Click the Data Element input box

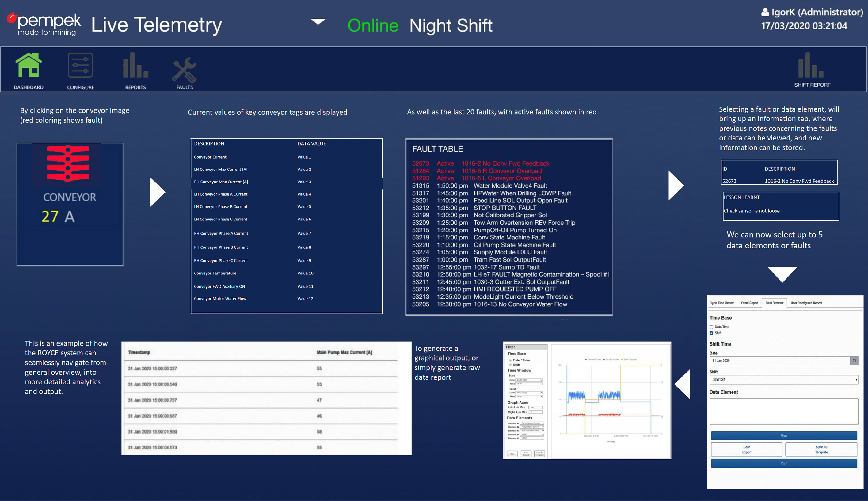[x=783, y=411]
